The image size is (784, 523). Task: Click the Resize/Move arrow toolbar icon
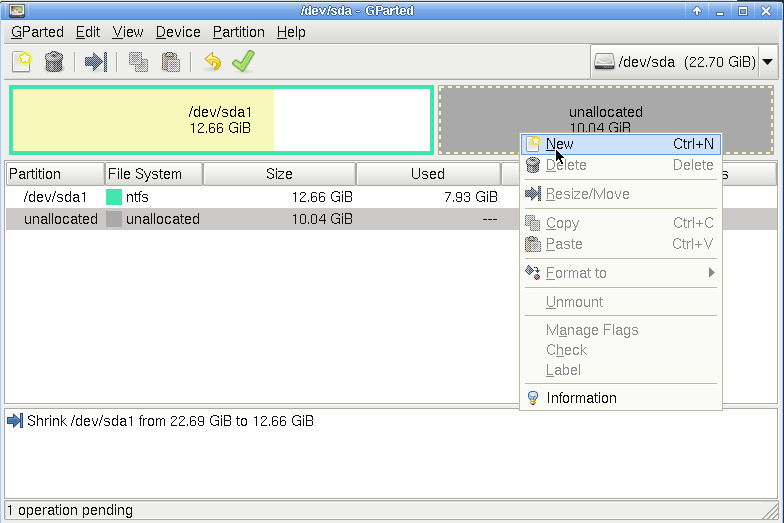pyautogui.click(x=96, y=62)
